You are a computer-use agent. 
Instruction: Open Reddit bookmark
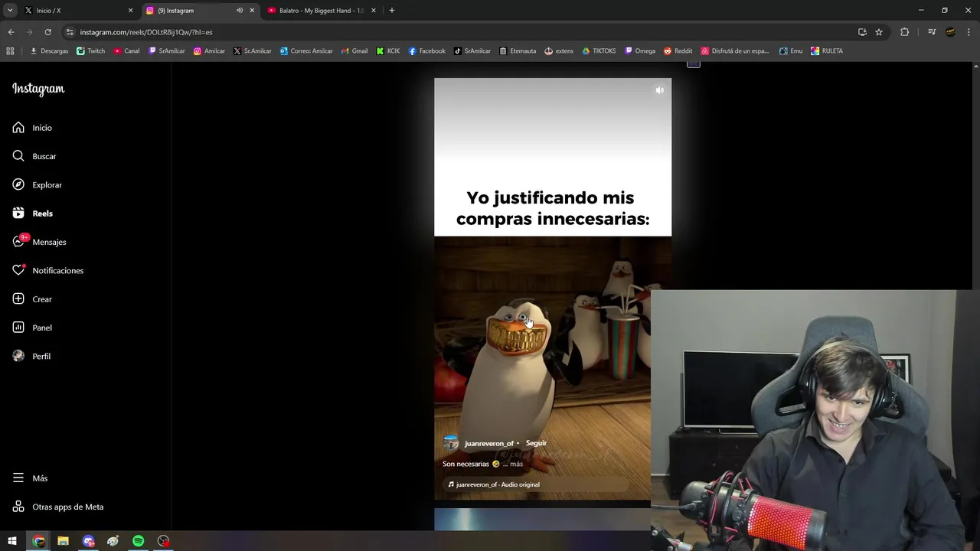678,51
